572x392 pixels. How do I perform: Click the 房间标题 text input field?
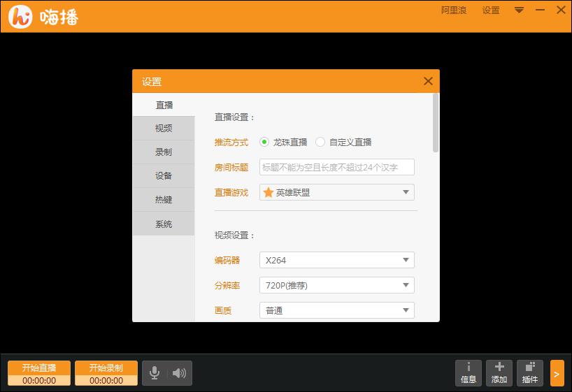point(336,167)
